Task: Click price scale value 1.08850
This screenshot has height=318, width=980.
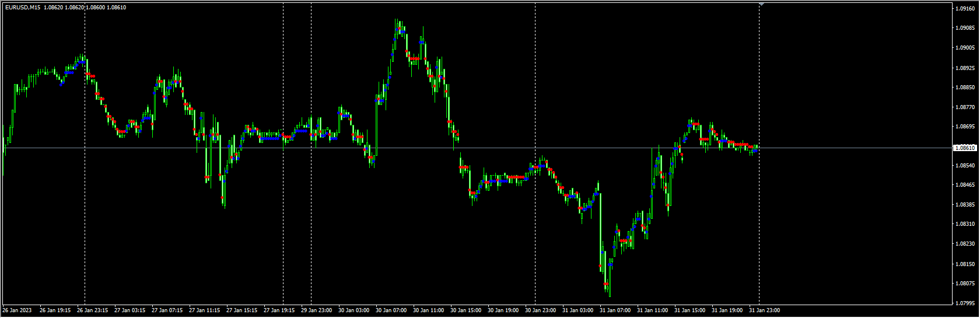Action: (x=966, y=88)
